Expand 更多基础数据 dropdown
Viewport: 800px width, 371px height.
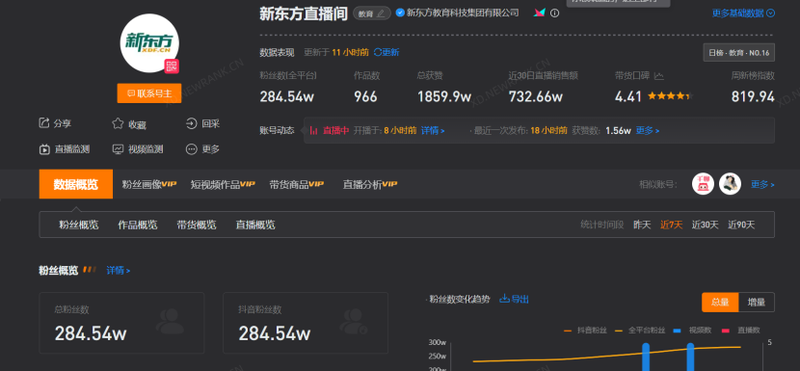pos(743,13)
